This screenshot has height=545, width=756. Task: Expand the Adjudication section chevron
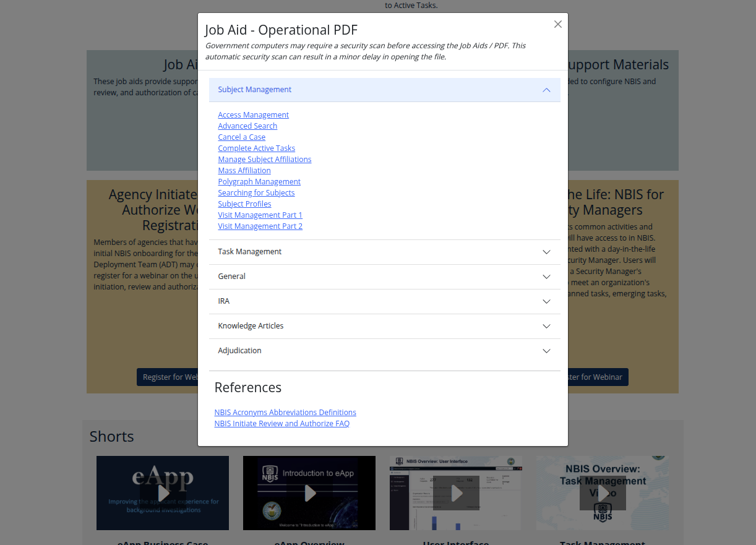[546, 351]
